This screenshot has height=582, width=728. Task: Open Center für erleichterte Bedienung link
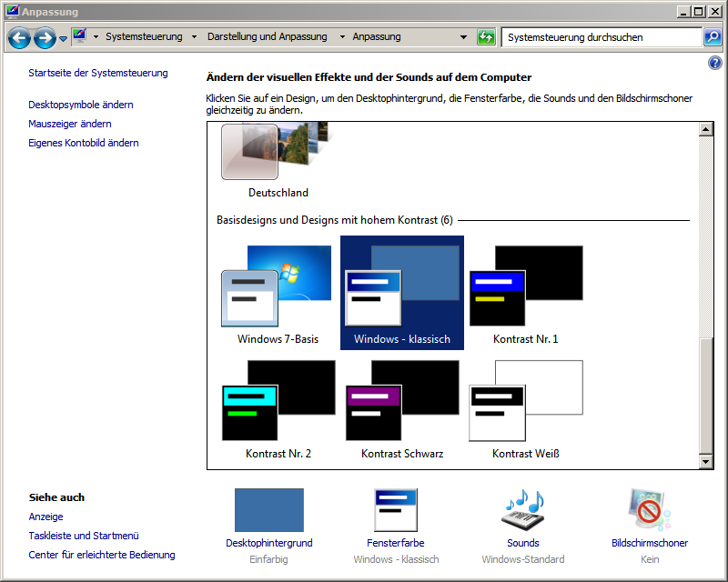[x=102, y=555]
